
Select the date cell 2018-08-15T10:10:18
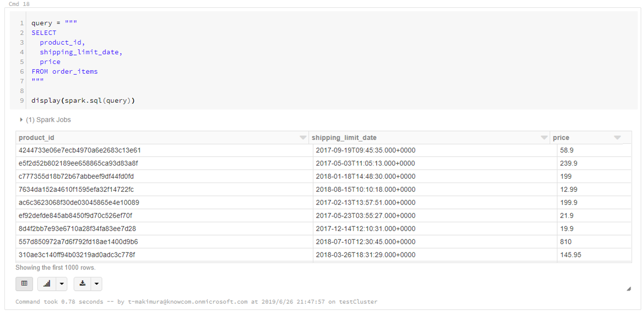pos(365,189)
